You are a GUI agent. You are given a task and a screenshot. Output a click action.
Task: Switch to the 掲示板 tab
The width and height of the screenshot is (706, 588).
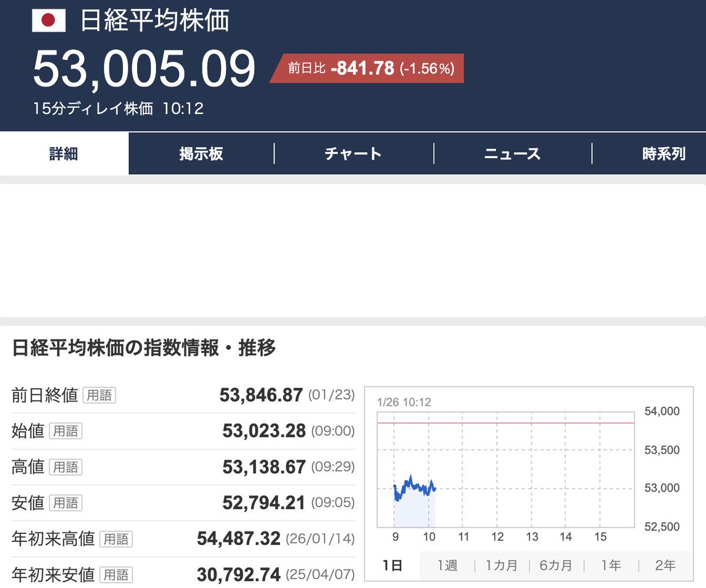pos(201,153)
